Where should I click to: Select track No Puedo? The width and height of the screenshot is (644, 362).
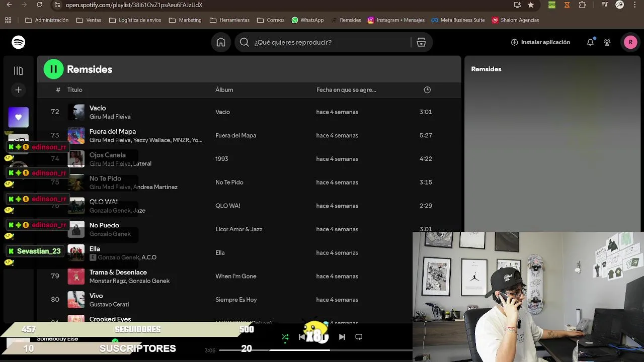pyautogui.click(x=104, y=225)
